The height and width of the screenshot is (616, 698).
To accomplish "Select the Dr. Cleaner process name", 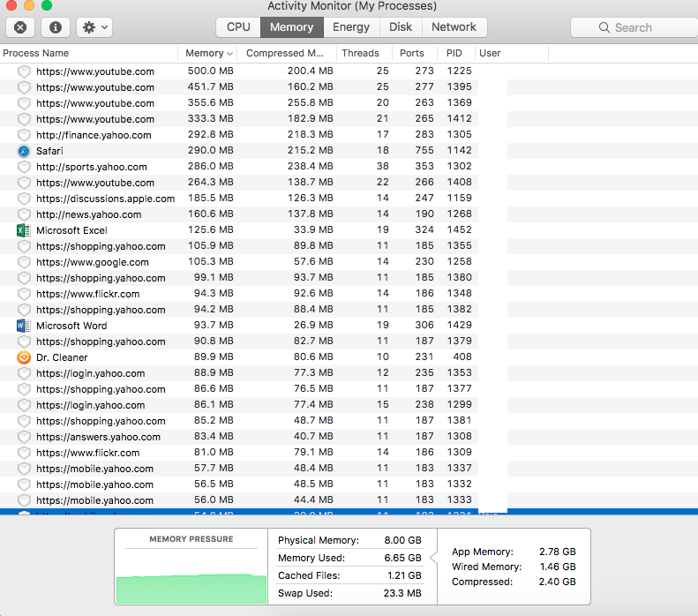I will (62, 357).
